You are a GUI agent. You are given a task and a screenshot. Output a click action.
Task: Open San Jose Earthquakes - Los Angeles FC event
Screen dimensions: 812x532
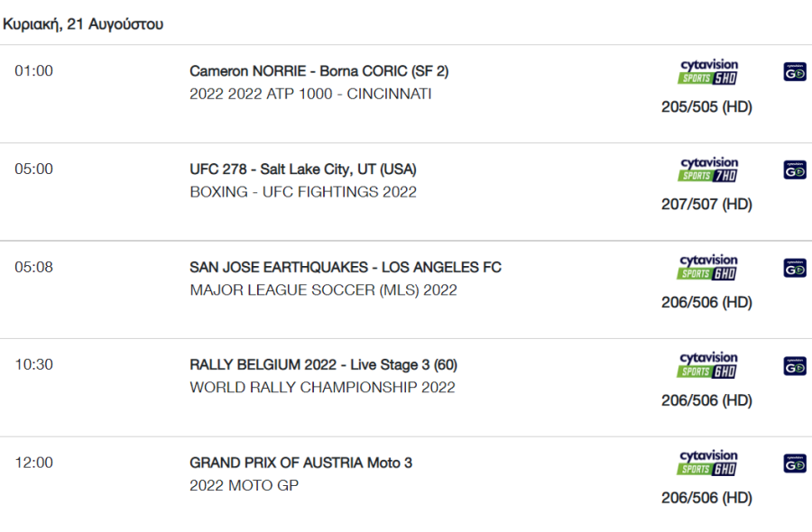pos(346,267)
